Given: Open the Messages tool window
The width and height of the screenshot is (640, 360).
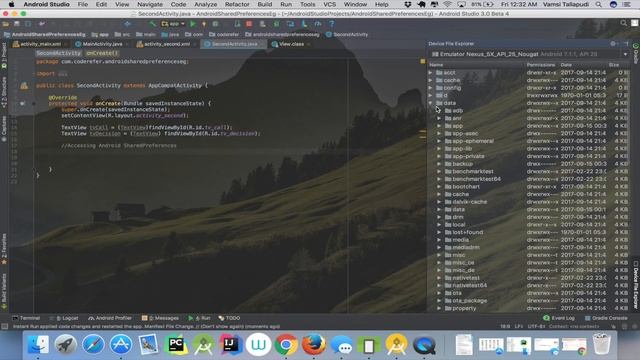Looking at the screenshot, I should pyautogui.click(x=160, y=318).
